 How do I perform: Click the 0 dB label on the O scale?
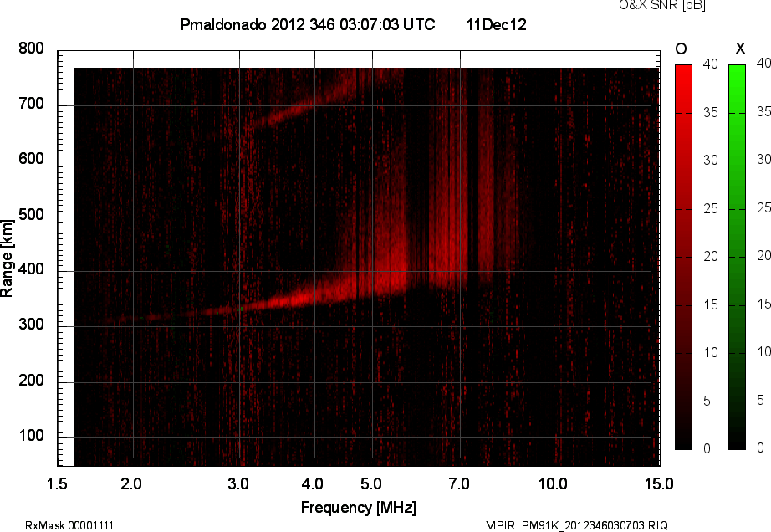[x=707, y=448]
